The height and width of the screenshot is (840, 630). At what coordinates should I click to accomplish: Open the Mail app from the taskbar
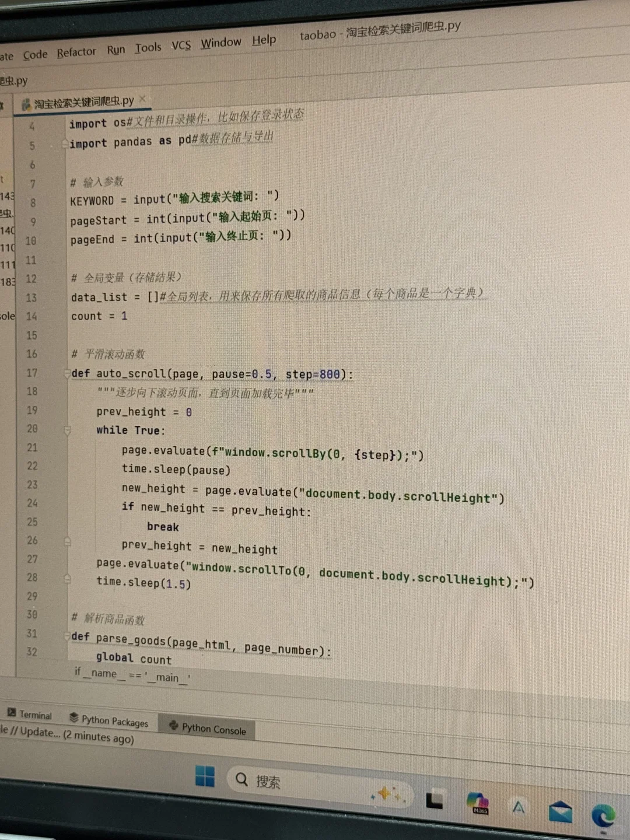tap(561, 810)
